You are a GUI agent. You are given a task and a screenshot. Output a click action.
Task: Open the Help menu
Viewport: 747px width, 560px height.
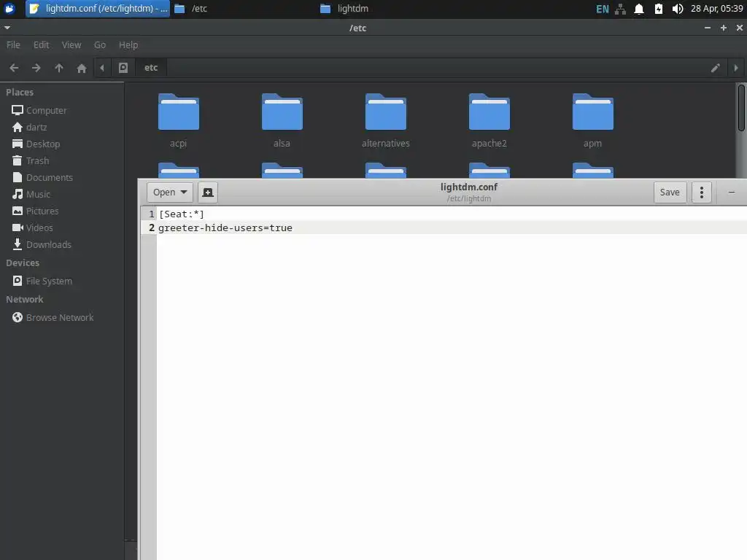tap(128, 44)
